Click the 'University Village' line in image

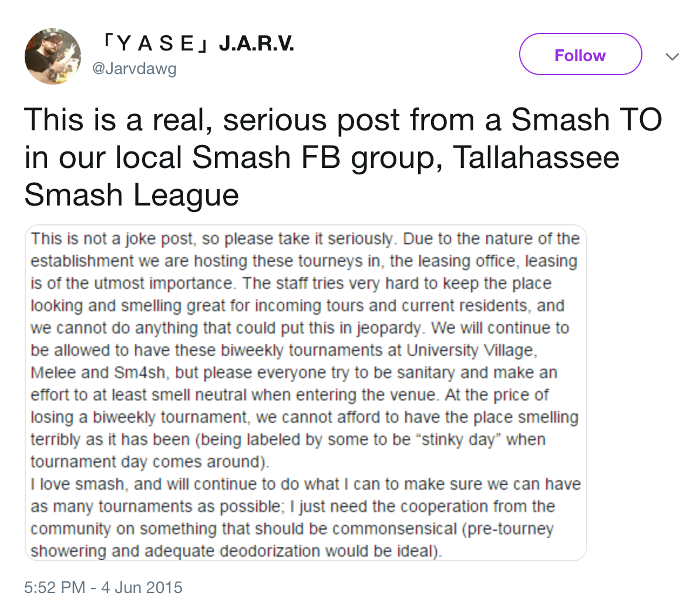click(x=284, y=351)
